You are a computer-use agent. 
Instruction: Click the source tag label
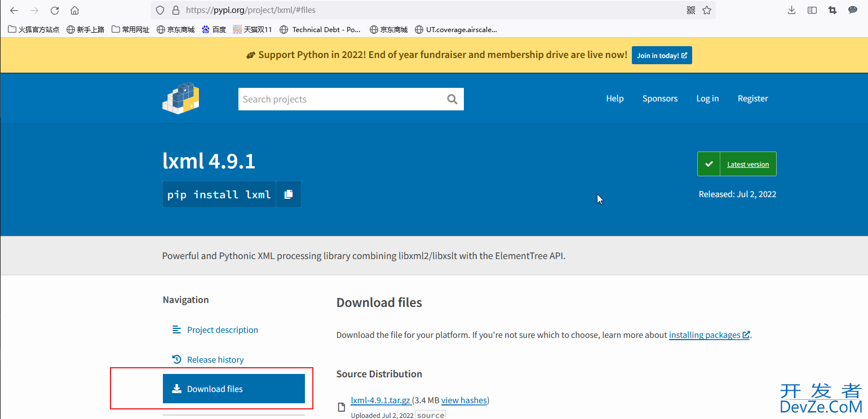click(x=431, y=416)
